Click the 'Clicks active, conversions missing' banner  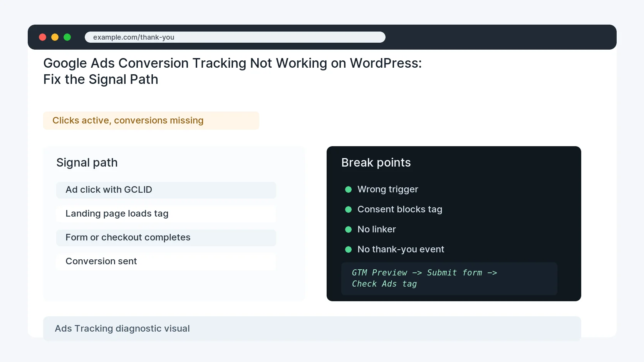[151, 120]
